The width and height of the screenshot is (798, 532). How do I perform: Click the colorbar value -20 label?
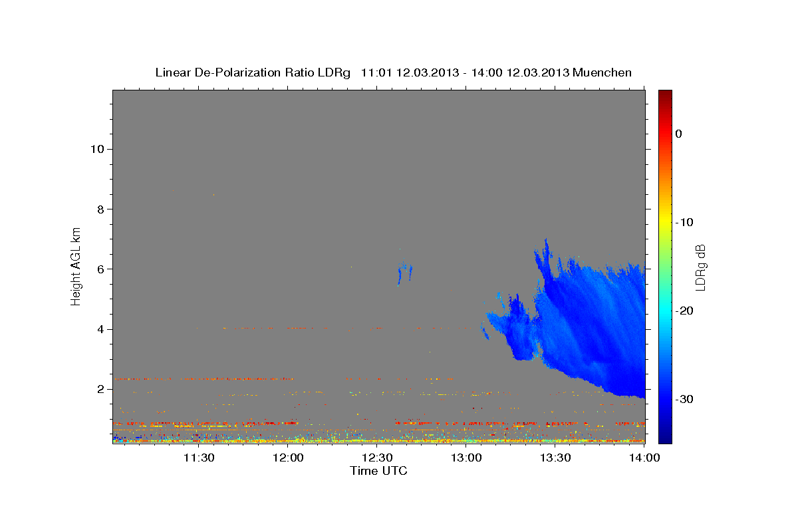pyautogui.click(x=685, y=311)
